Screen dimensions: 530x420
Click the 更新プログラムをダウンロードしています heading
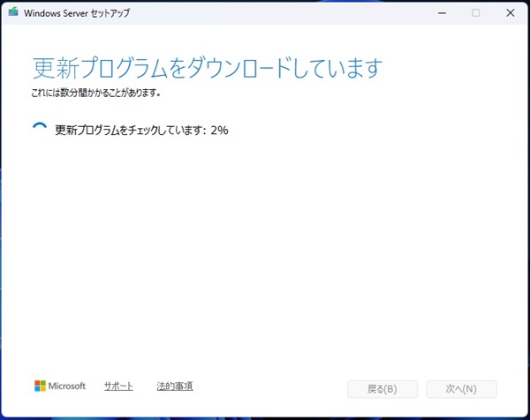208,68
